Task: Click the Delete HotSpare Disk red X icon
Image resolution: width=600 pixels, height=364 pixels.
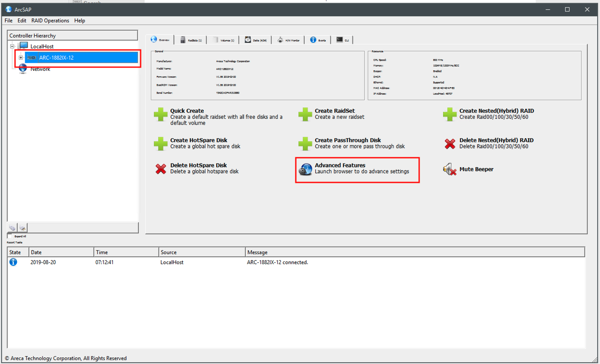Action: pyautogui.click(x=161, y=169)
